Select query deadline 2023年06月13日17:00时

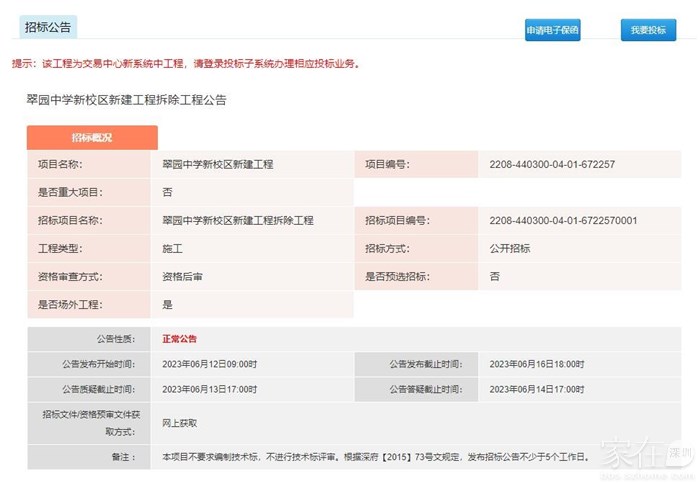[x=210, y=389]
